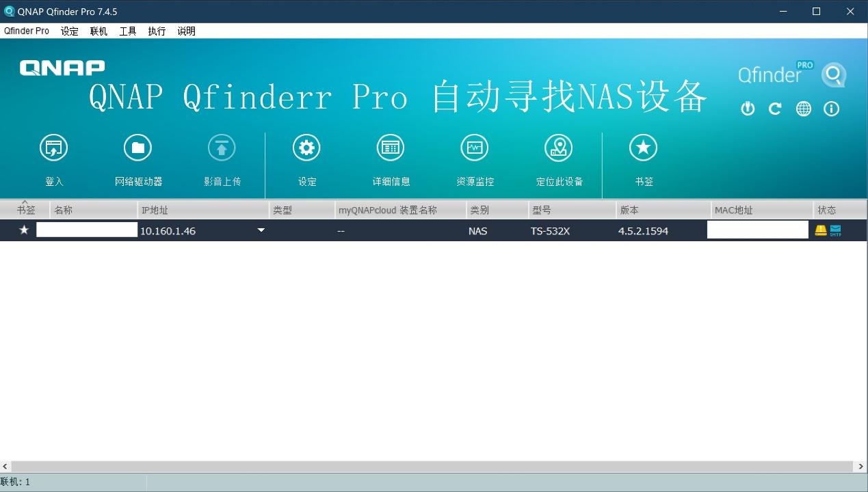
Task: Click the 影音上传 media upload icon
Action: (x=222, y=148)
